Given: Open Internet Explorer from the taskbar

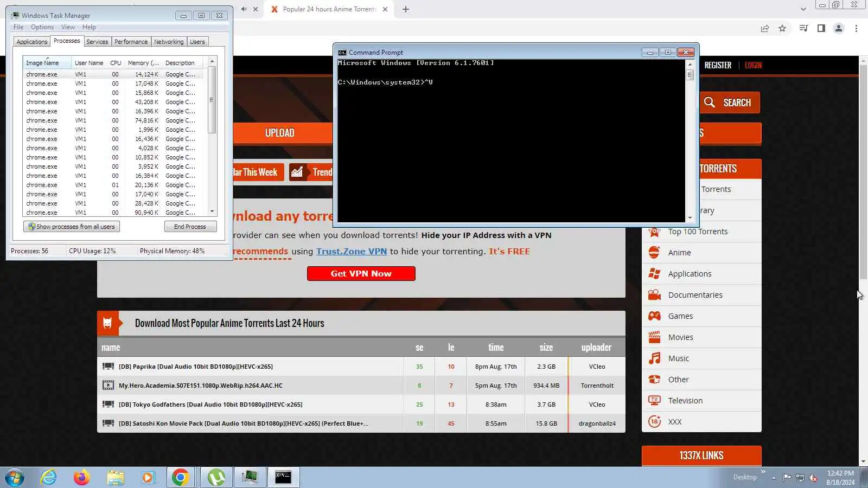Looking at the screenshot, I should pyautogui.click(x=49, y=477).
